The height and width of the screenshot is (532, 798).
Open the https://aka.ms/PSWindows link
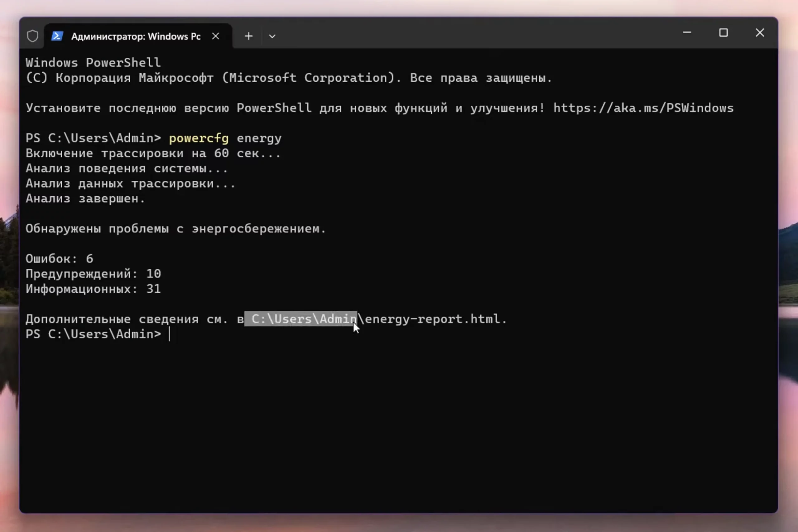643,108
